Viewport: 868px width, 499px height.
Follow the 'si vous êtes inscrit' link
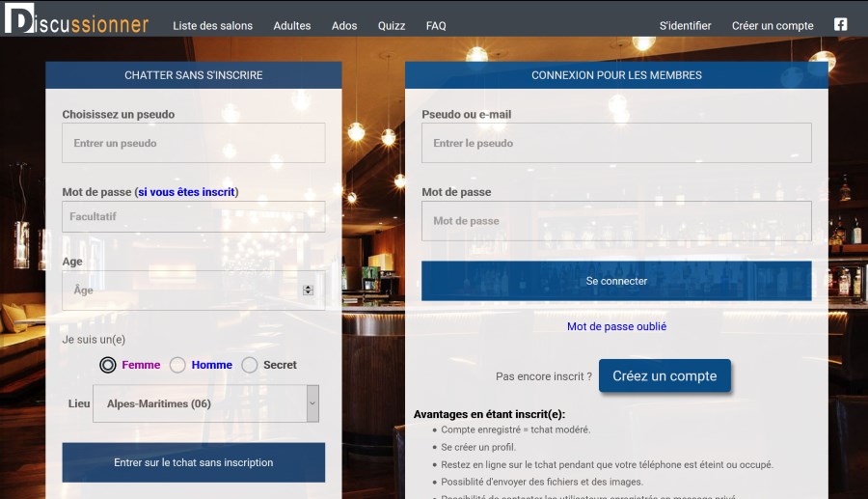coord(186,192)
